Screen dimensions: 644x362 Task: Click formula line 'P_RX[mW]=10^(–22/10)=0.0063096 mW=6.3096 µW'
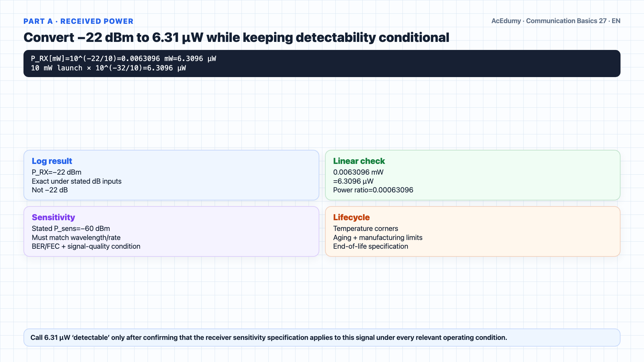(123, 59)
